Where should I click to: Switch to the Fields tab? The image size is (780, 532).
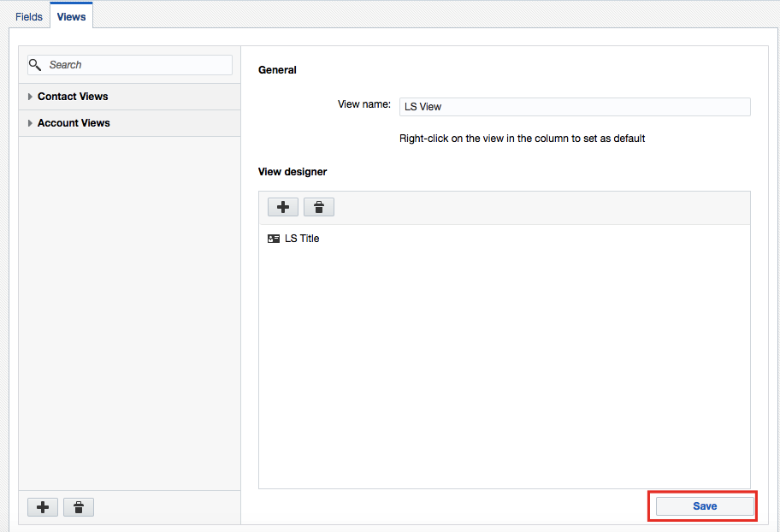click(x=29, y=16)
